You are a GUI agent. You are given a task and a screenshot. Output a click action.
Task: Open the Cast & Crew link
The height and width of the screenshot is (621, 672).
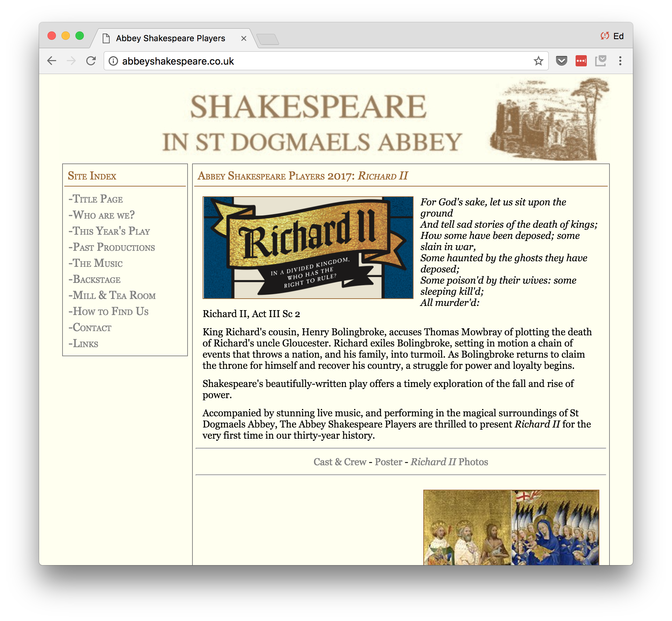pyautogui.click(x=339, y=462)
